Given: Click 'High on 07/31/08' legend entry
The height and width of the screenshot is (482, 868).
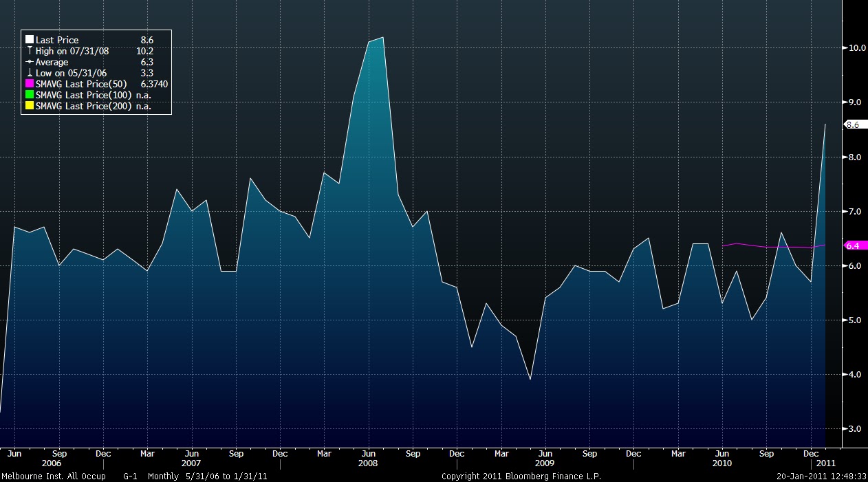Looking at the screenshot, I should [72, 52].
